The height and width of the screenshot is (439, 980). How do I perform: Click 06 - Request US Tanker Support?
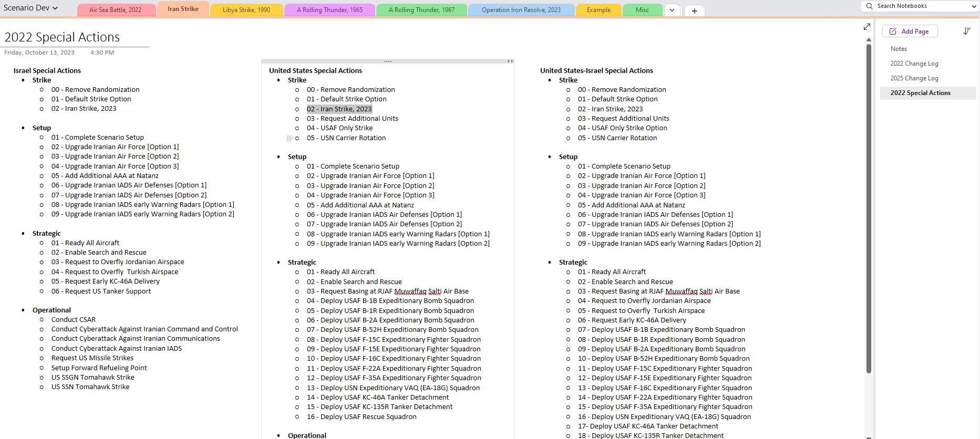tap(101, 291)
